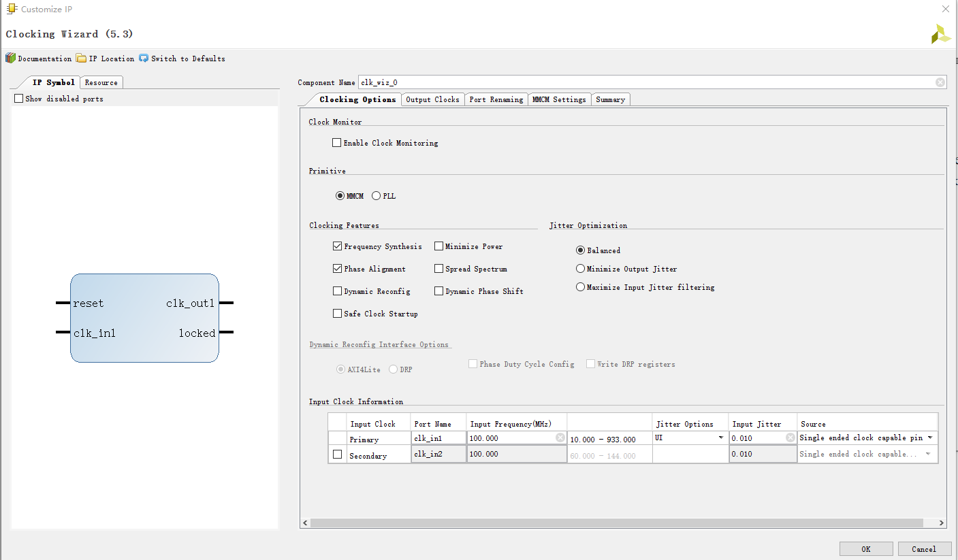Viewport: 958px width, 560px height.
Task: Click the Switch to Defaults icon
Action: click(144, 59)
